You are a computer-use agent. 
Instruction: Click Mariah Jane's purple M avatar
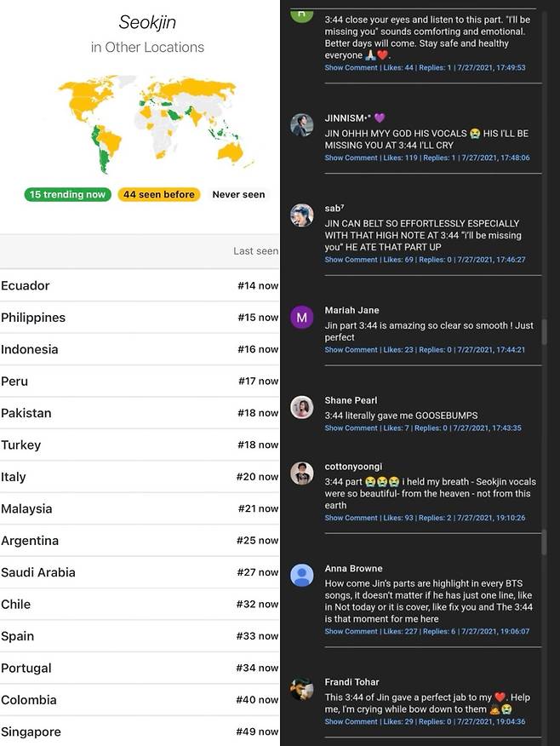[302, 318]
